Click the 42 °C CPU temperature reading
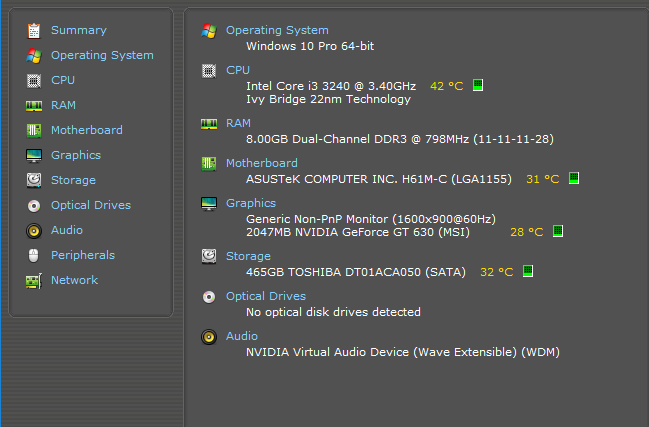649x427 pixels. 447,86
